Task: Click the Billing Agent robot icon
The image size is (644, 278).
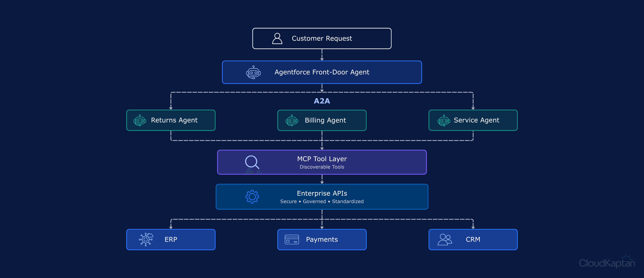Action: tap(292, 120)
